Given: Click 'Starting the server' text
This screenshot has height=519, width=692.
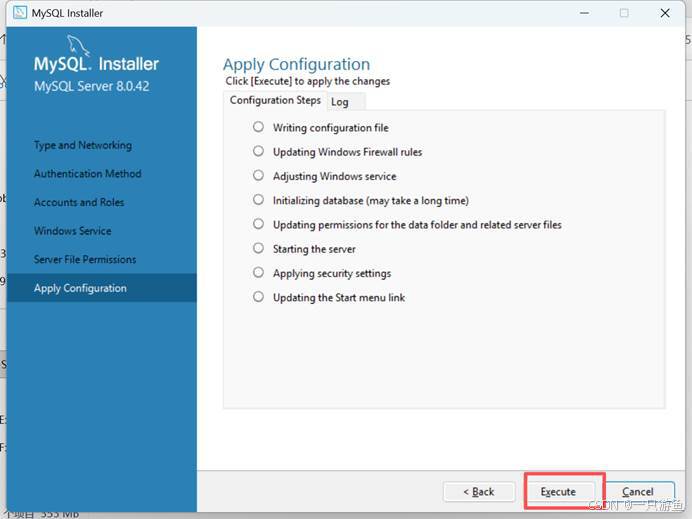Looking at the screenshot, I should point(314,249).
